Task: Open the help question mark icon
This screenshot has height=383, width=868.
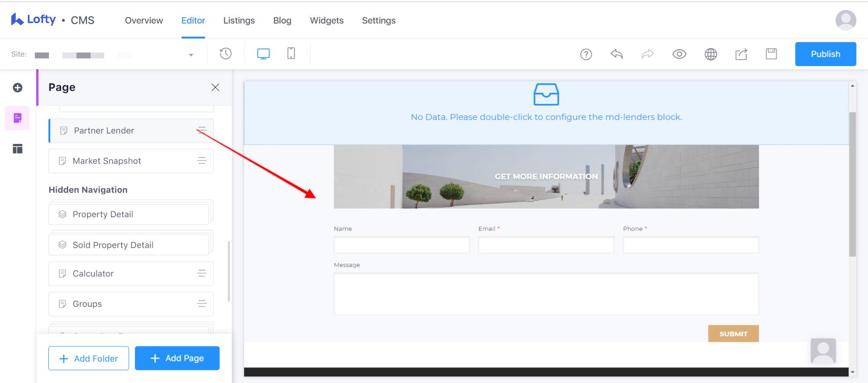Action: click(586, 54)
